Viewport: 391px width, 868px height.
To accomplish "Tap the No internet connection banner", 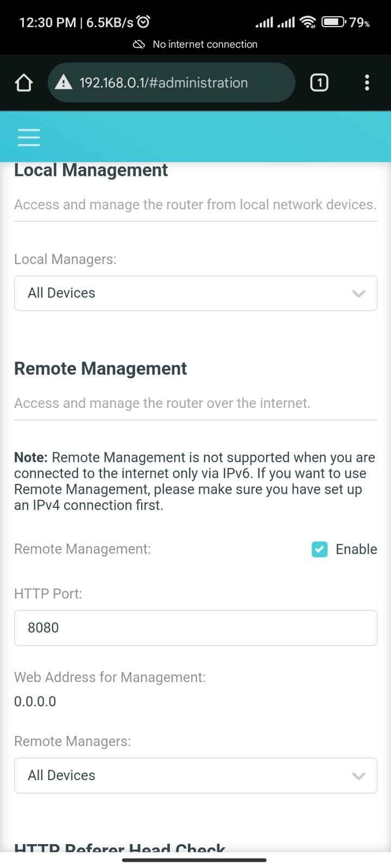I will click(195, 44).
